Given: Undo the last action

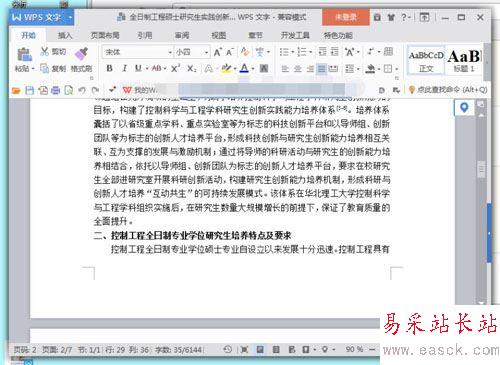Looking at the screenshot, I should coord(82,90).
